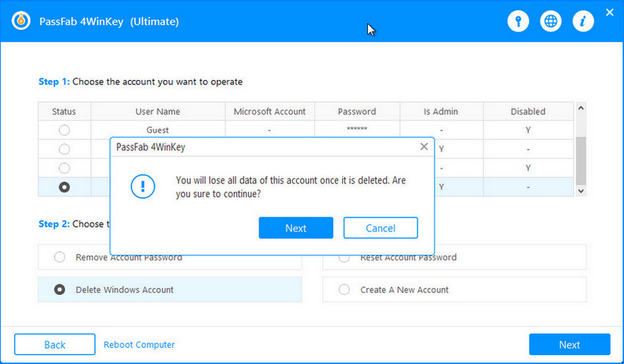Screen dimensions: 624x364
Task: Open the language globe icon
Action: (x=551, y=21)
